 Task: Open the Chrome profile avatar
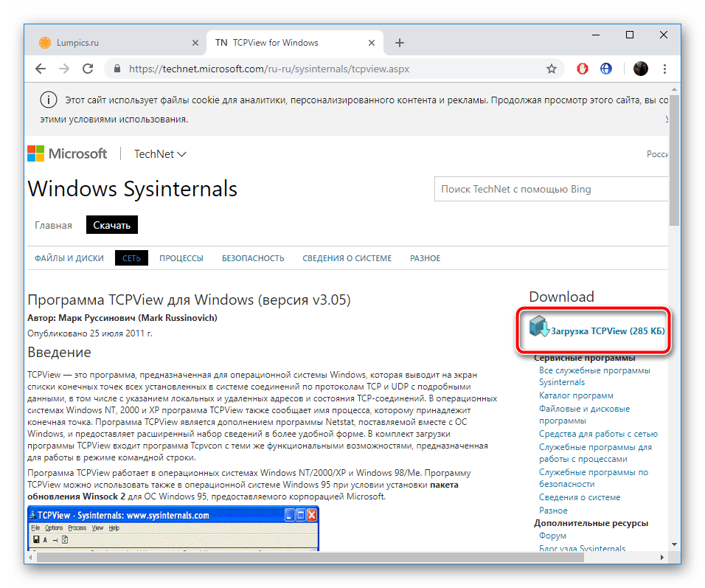[641, 69]
